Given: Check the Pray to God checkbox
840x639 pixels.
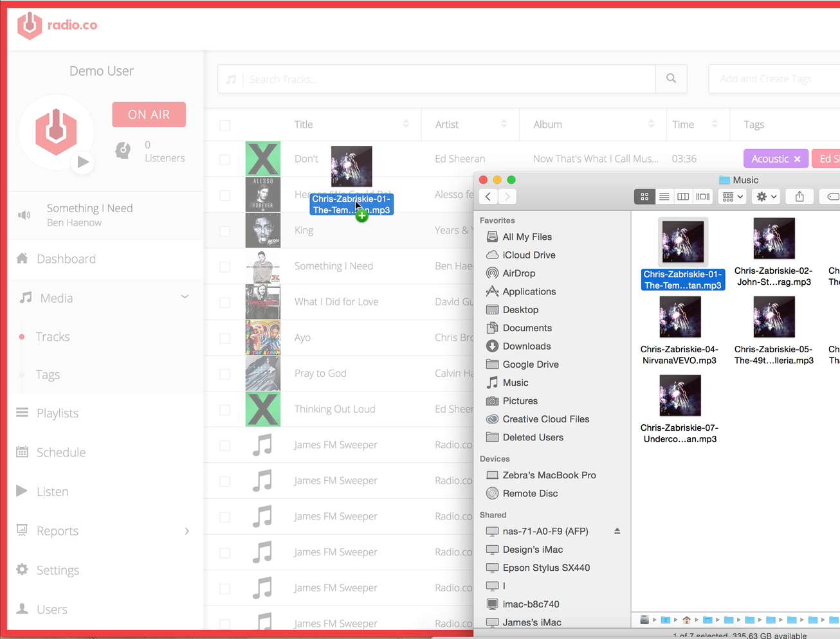Looking at the screenshot, I should (x=224, y=373).
